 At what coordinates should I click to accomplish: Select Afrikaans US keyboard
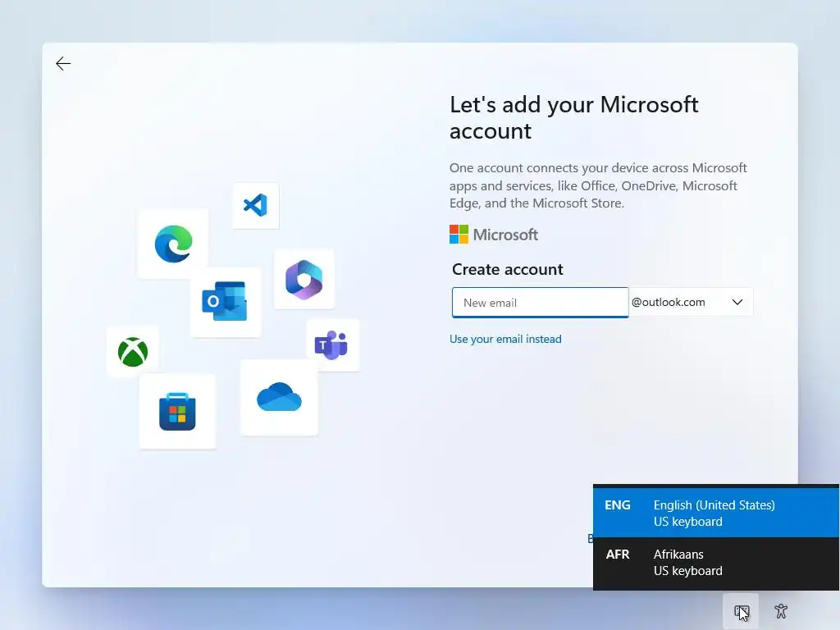click(x=715, y=563)
